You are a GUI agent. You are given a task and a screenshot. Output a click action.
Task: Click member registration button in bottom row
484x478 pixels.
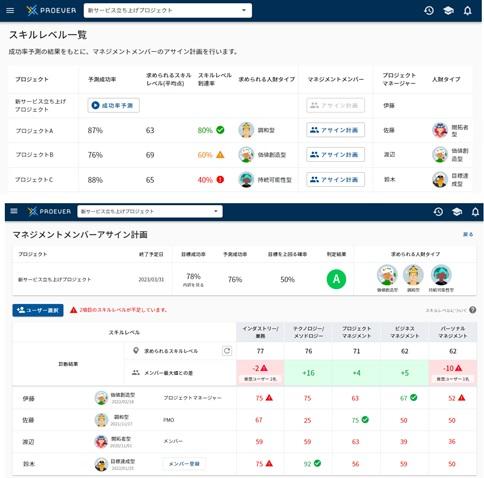click(x=184, y=464)
